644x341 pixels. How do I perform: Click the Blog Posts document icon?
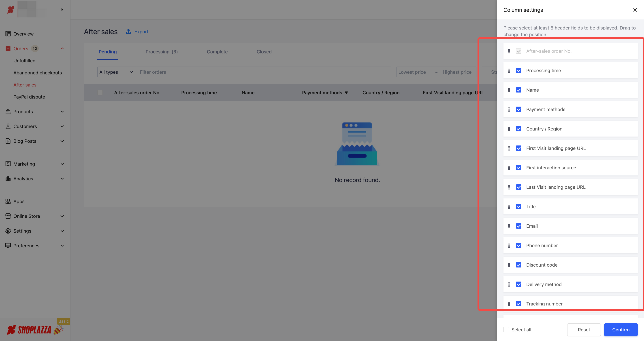tap(8, 141)
